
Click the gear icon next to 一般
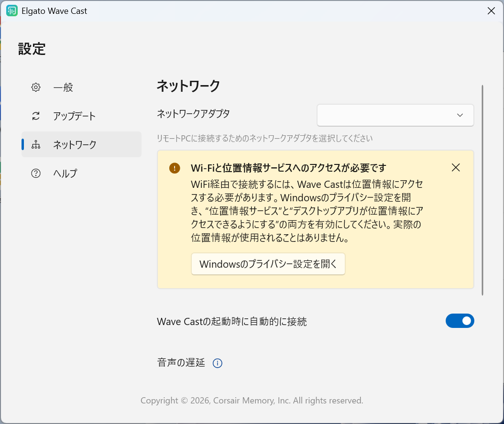(36, 87)
